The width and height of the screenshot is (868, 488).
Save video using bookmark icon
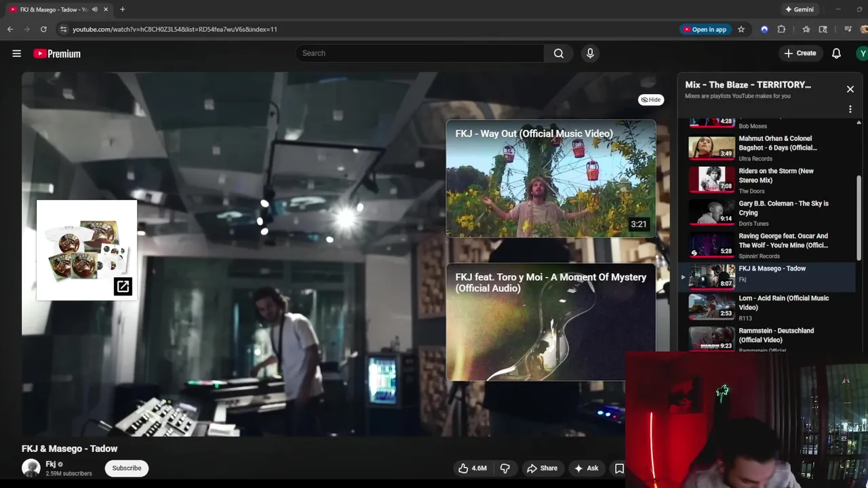pyautogui.click(x=619, y=468)
